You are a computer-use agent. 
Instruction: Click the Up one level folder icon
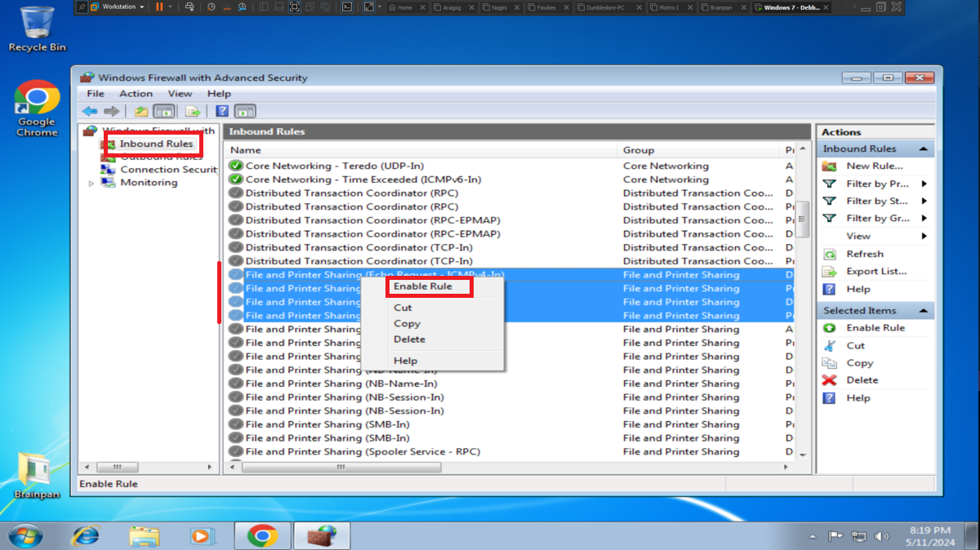[141, 111]
